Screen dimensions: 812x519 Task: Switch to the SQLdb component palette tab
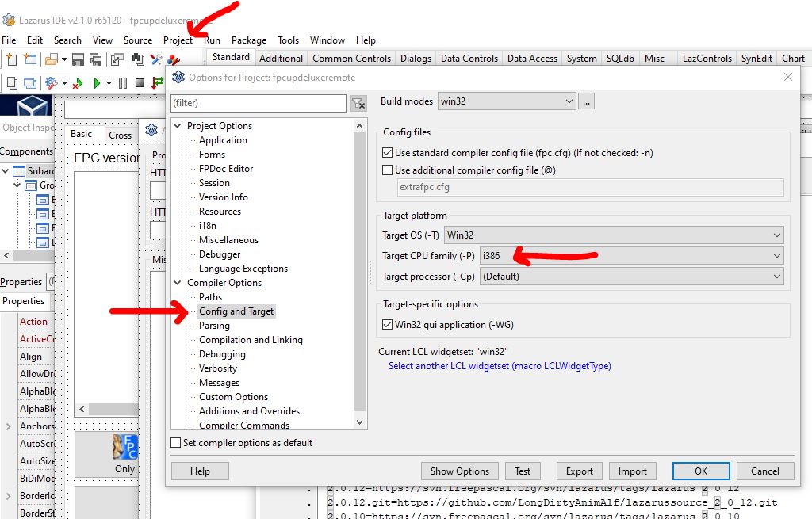pos(619,57)
